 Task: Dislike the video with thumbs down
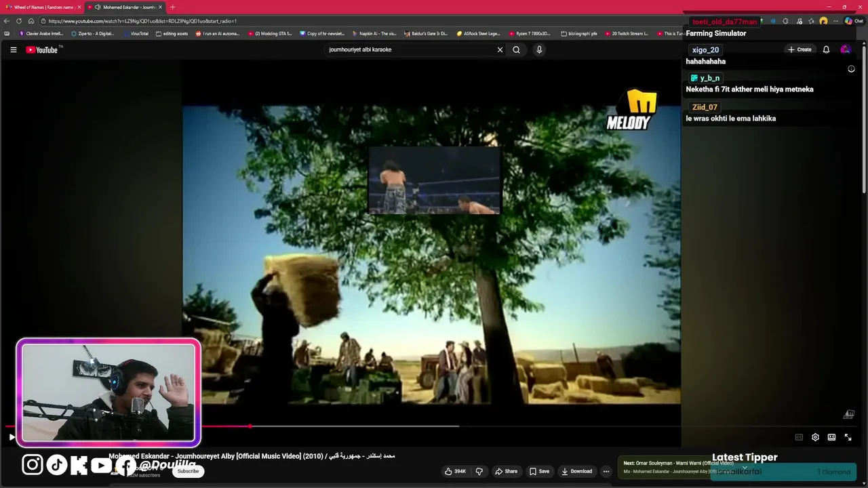tap(479, 471)
